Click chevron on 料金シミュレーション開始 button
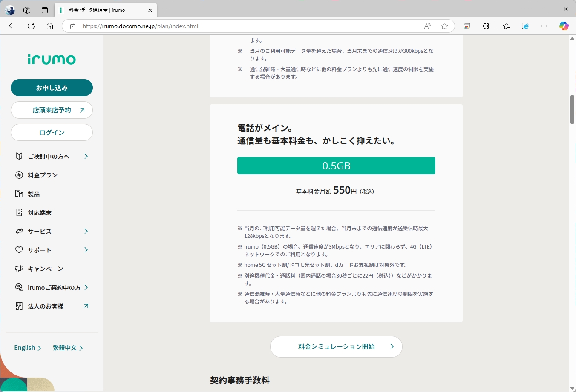Screen dimensions: 576x392 392,346
